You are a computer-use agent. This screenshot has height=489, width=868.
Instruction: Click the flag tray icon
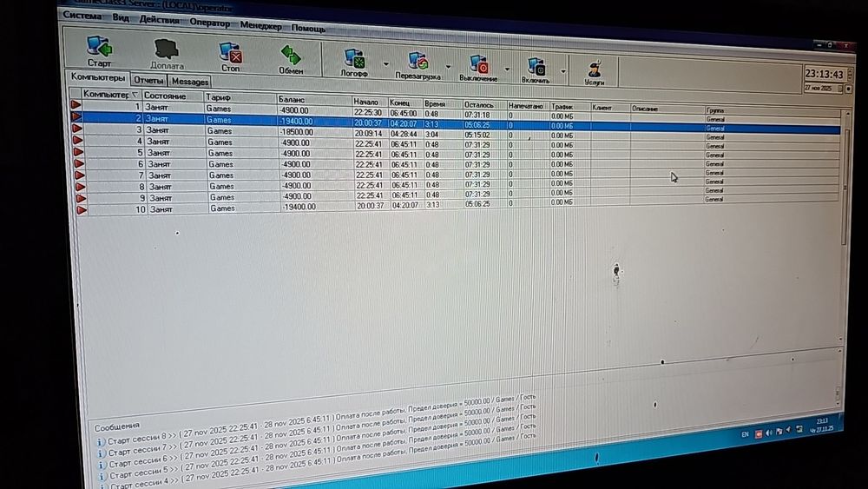click(779, 432)
